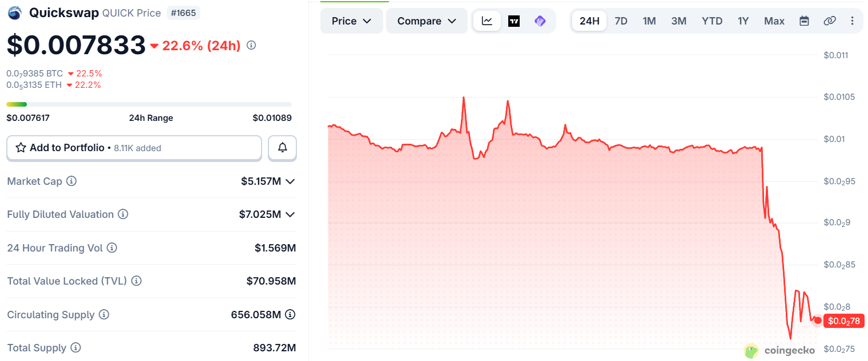This screenshot has height=361, width=868.
Task: Show Total Value Locked info icon
Action: pos(136,281)
